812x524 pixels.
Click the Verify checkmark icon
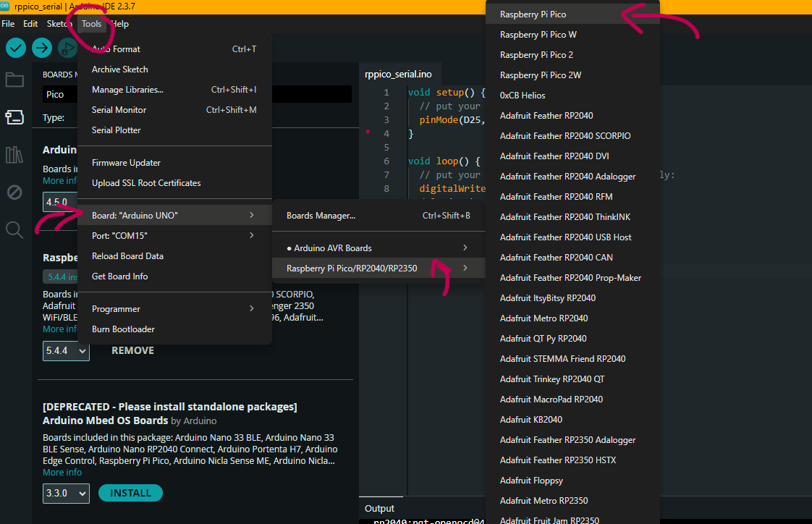pyautogui.click(x=16, y=48)
